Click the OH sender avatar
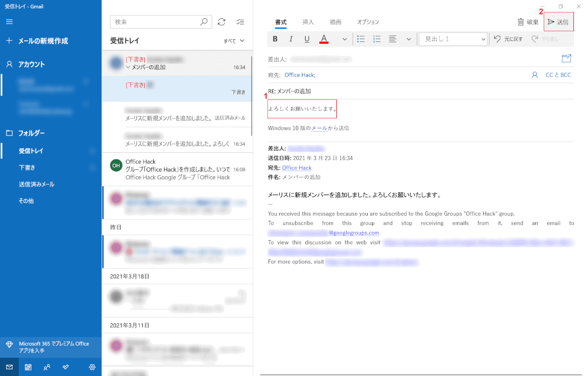This screenshot has width=588, height=376. click(x=116, y=165)
